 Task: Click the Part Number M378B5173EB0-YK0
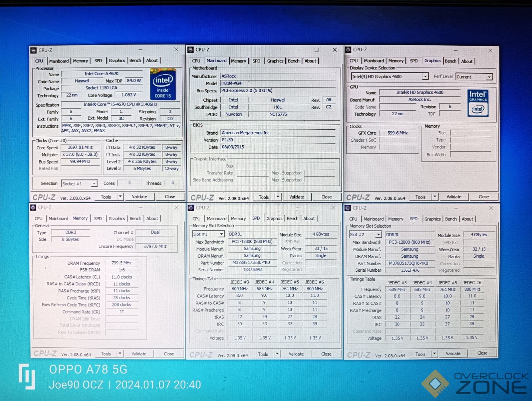[x=252, y=263]
